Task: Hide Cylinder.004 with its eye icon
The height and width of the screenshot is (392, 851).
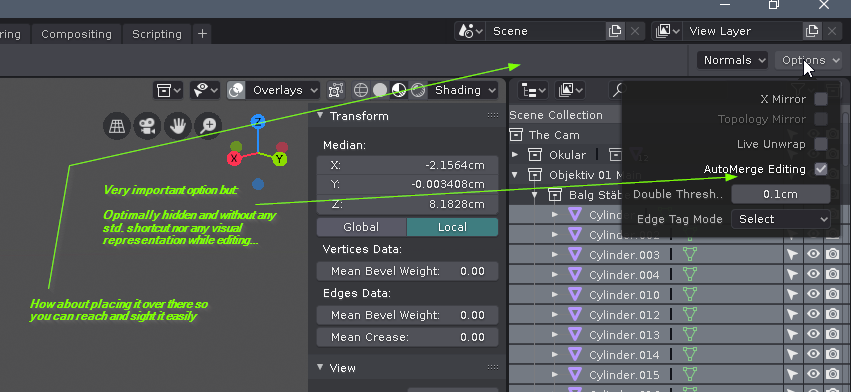Action: pyautogui.click(x=812, y=275)
